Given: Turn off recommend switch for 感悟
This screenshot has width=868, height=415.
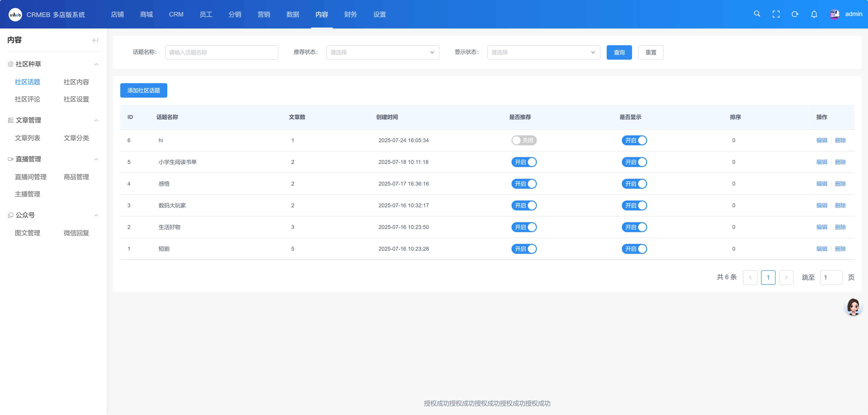Looking at the screenshot, I should click(x=524, y=184).
